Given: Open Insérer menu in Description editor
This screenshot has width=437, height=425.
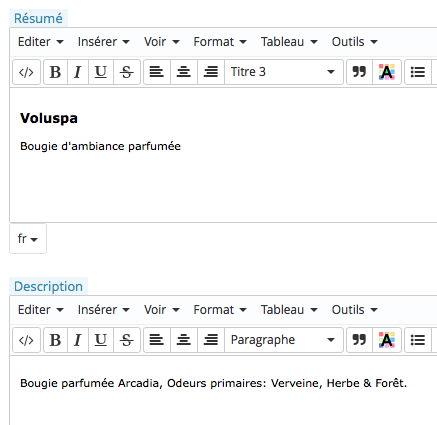Looking at the screenshot, I should click(104, 310).
